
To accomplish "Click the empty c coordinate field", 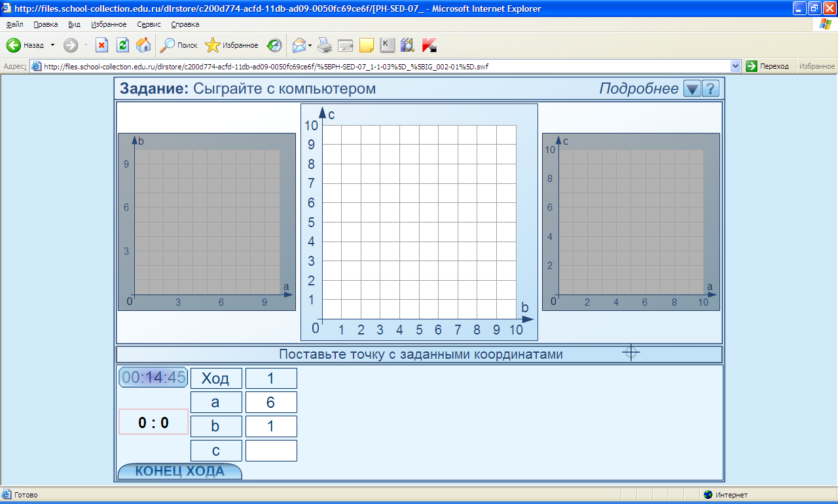I will pyautogui.click(x=271, y=450).
